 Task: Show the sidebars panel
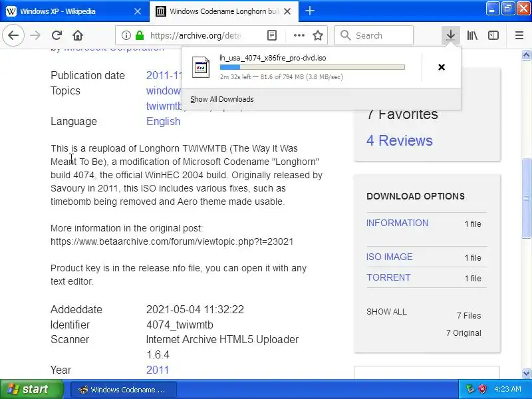click(493, 35)
